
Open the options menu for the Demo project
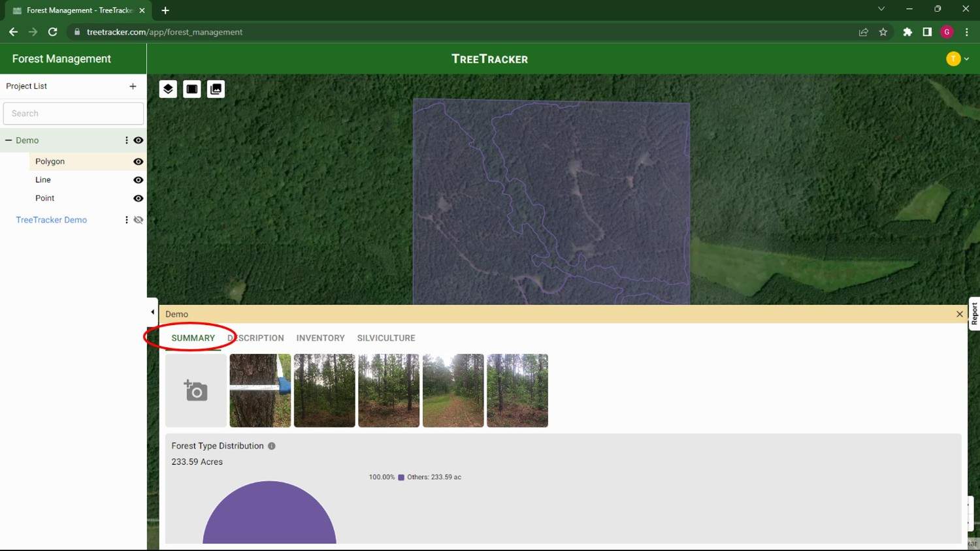[126, 140]
